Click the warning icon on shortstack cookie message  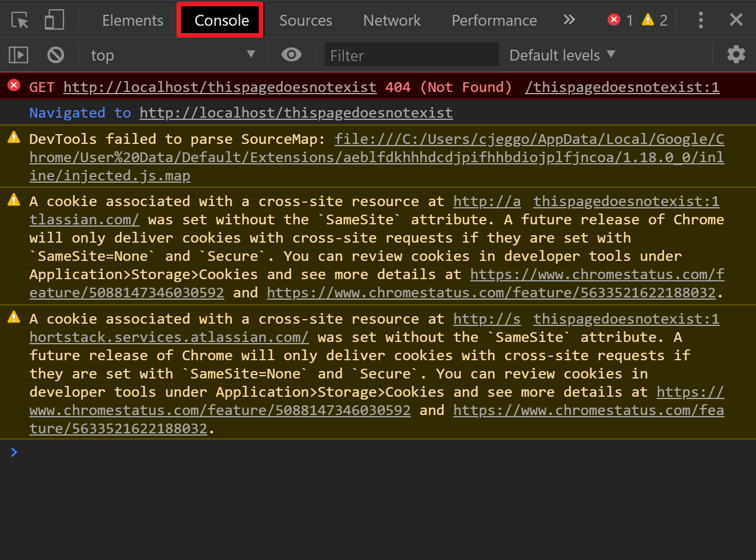[14, 318]
